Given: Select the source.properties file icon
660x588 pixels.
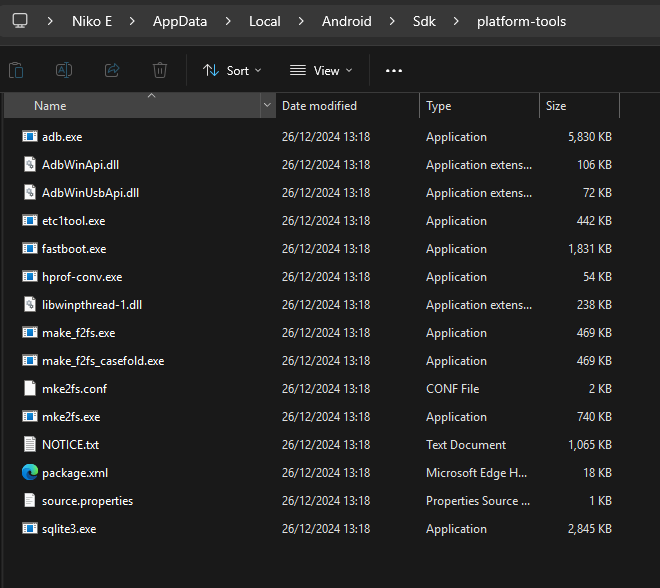Looking at the screenshot, I should tap(30, 500).
